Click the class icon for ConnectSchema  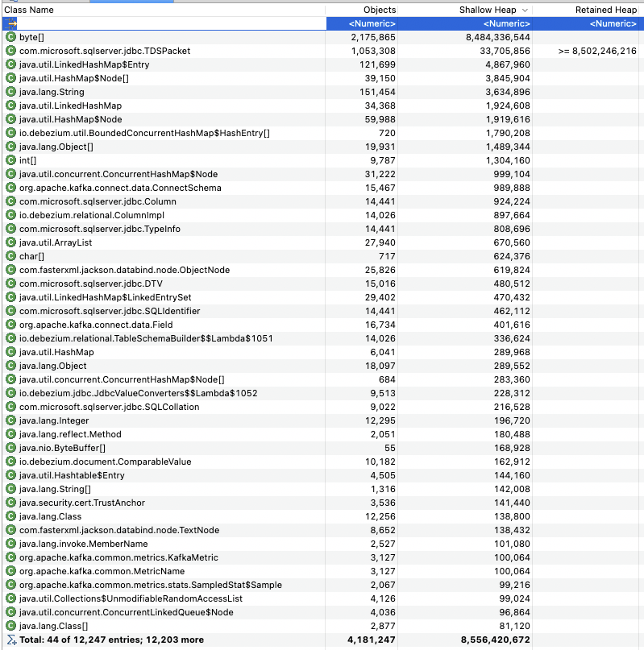tap(10, 188)
